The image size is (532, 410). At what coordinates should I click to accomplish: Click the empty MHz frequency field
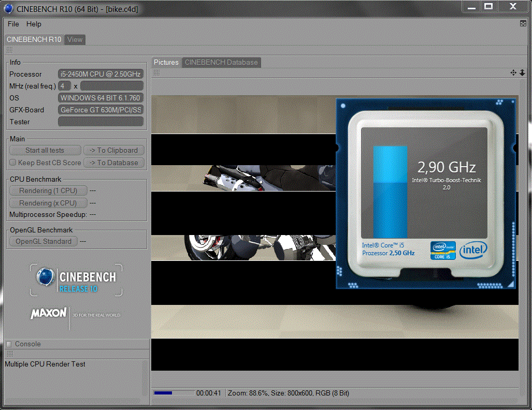click(112, 86)
